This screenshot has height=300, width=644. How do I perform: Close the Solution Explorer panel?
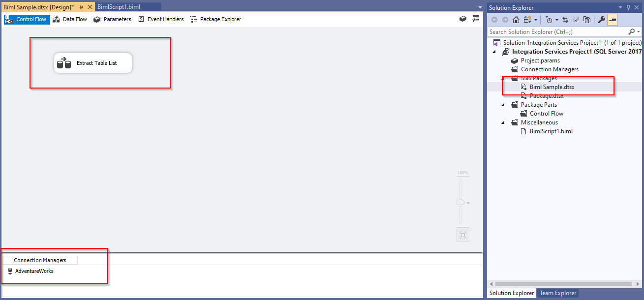pyautogui.click(x=637, y=7)
